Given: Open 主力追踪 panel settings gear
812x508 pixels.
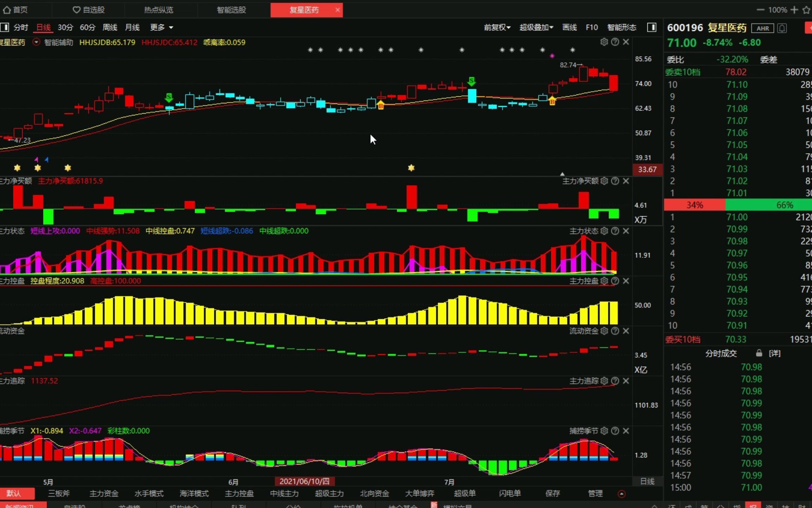Looking at the screenshot, I should tap(604, 381).
